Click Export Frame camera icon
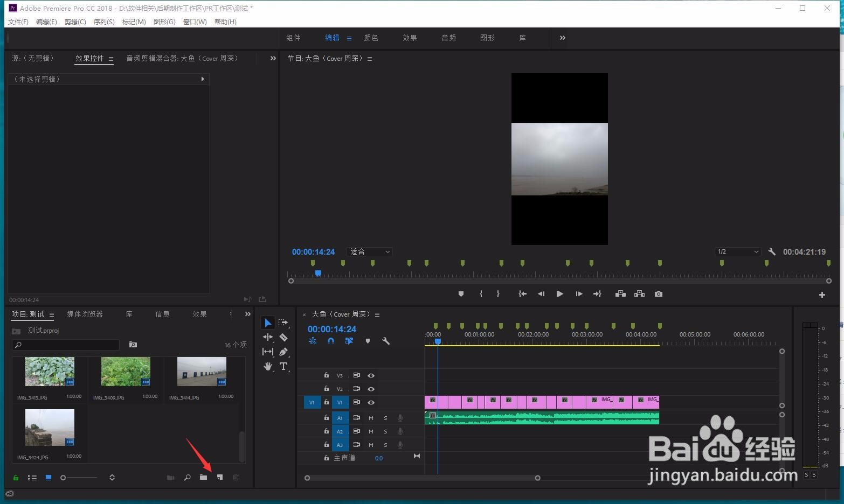This screenshot has height=504, width=844. click(659, 294)
